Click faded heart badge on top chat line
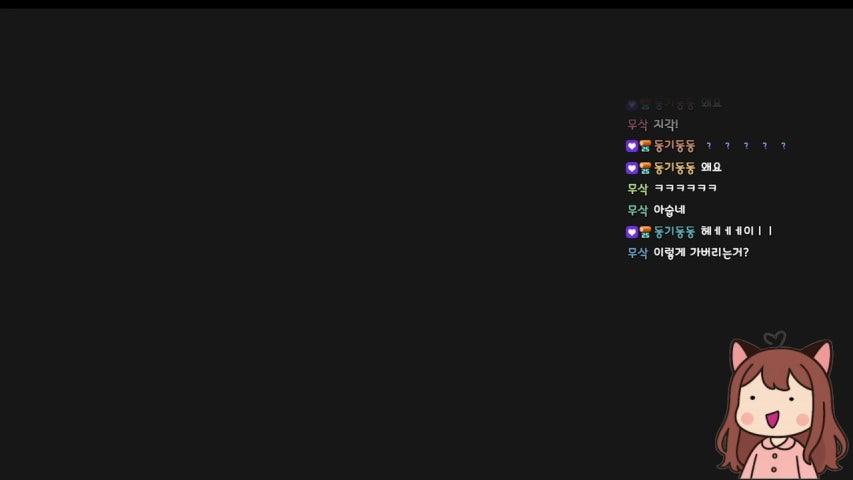This screenshot has height=480, width=853. click(x=632, y=104)
